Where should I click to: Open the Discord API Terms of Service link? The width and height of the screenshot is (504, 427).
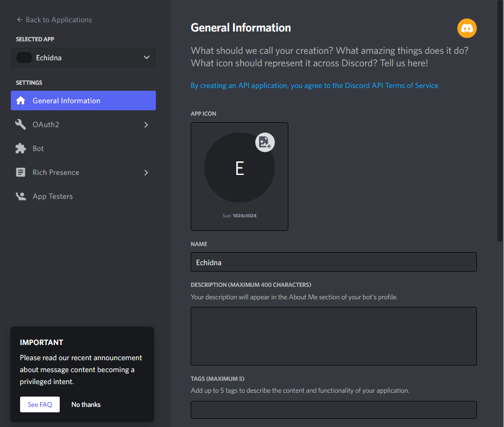(x=314, y=85)
